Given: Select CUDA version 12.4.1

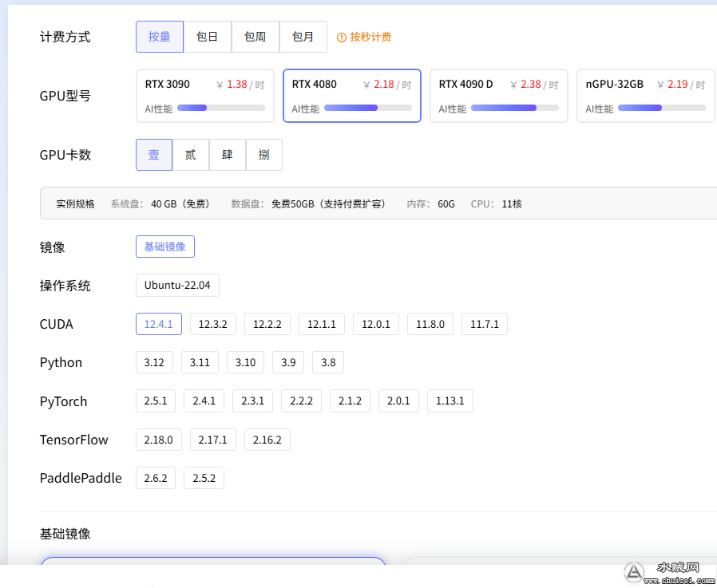Looking at the screenshot, I should coord(159,324).
